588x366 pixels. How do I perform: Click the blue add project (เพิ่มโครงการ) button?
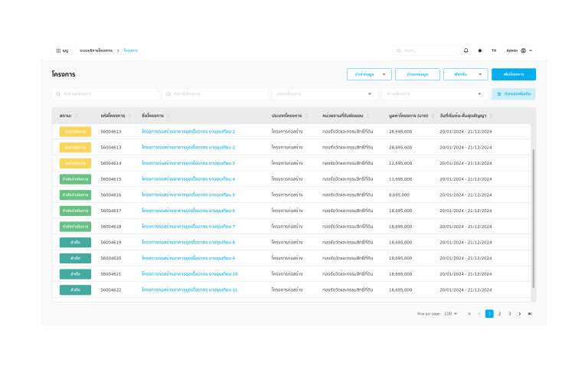(x=514, y=74)
